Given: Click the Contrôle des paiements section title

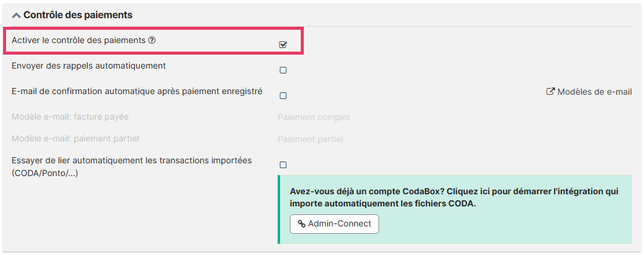Looking at the screenshot, I should pos(78,15).
